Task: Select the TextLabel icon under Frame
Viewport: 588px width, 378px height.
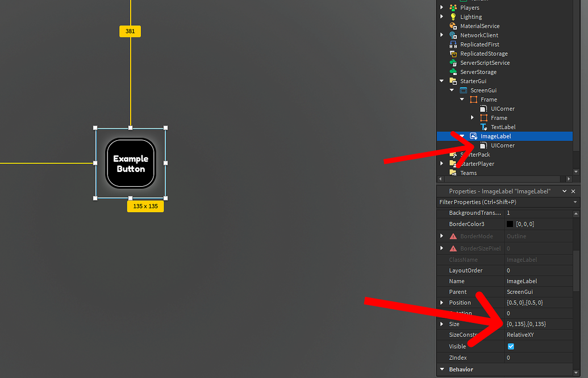Action: pyautogui.click(x=483, y=127)
